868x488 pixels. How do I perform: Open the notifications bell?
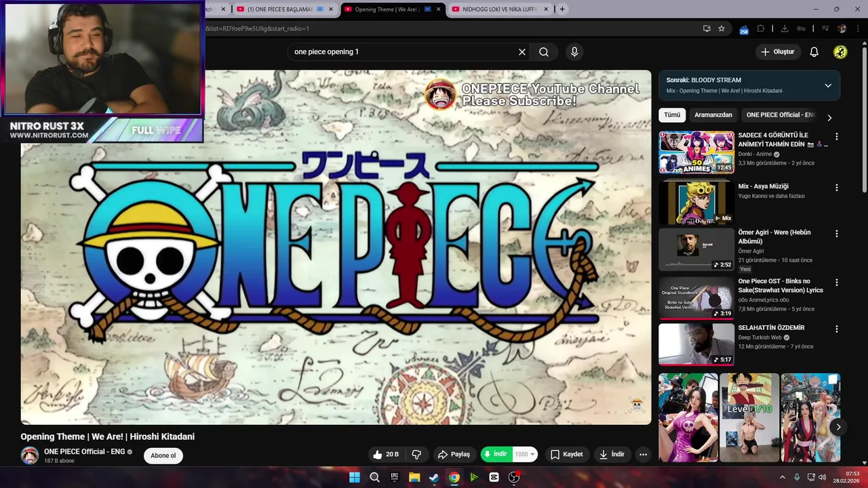[x=814, y=52]
